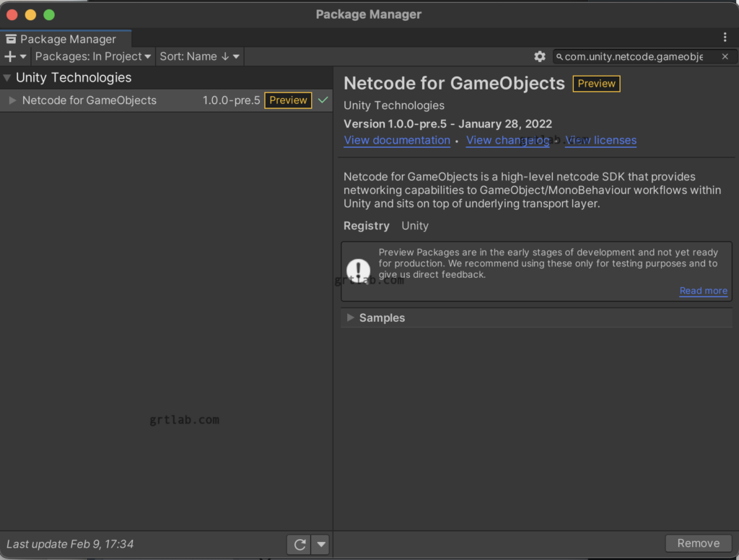
Task: Open the Sort: Name dropdown
Action: coord(199,56)
